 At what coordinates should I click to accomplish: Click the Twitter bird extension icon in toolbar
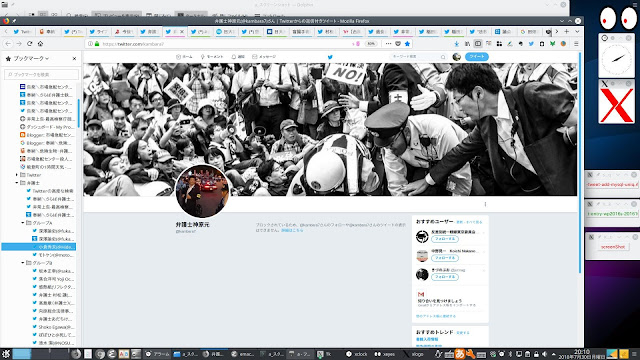click(x=531, y=44)
